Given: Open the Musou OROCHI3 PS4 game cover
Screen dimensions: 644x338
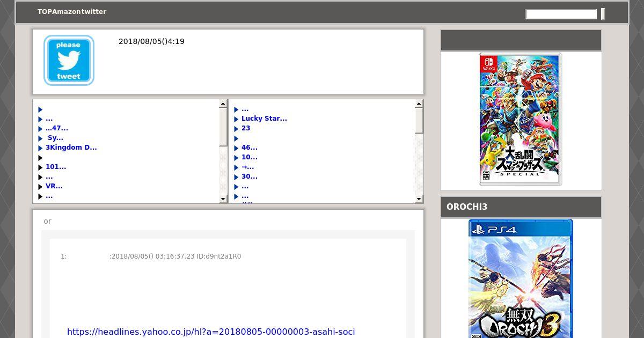Looking at the screenshot, I should point(521,278).
